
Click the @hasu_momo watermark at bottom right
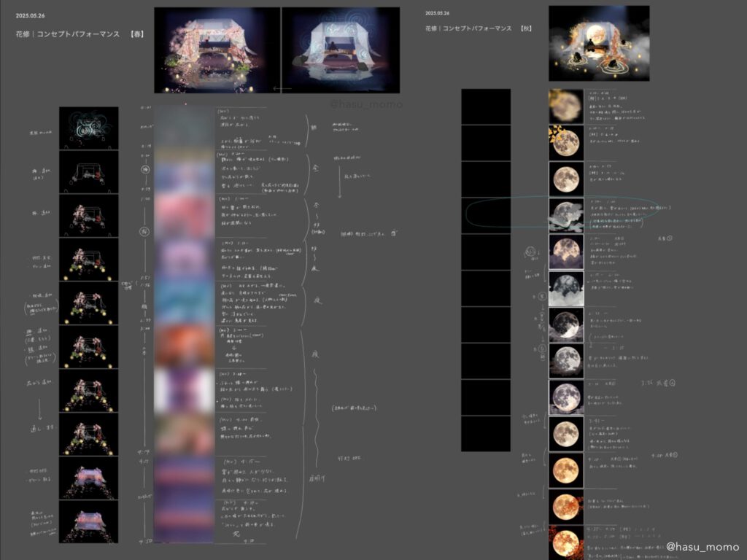pyautogui.click(x=703, y=546)
